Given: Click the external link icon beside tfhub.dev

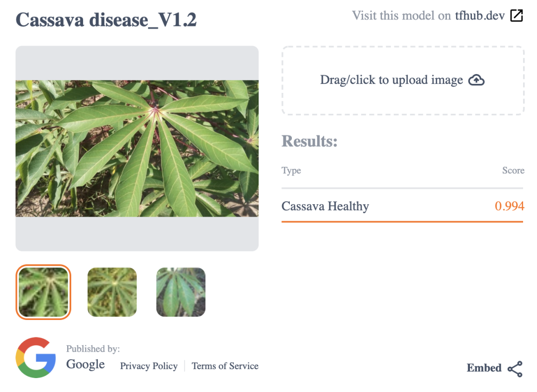Looking at the screenshot, I should coord(517,16).
